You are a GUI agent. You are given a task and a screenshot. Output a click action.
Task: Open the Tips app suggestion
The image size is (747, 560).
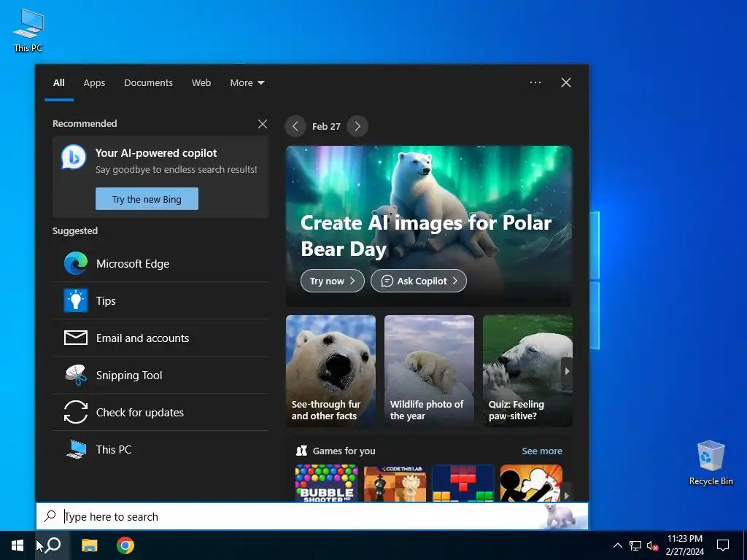click(161, 301)
